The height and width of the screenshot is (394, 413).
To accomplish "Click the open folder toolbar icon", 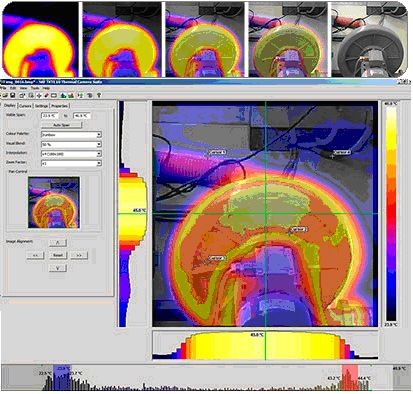I will coord(4,96).
